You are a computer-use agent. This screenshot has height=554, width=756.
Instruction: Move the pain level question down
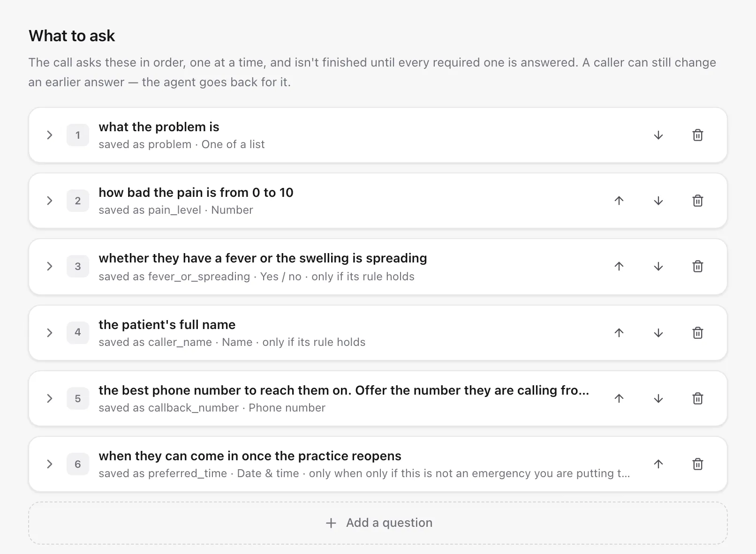point(658,201)
